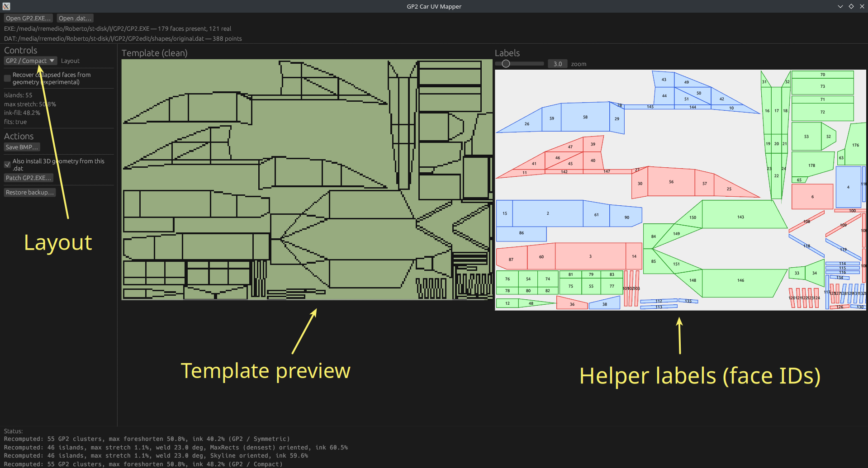Click face 73 green rectangle in labels
Screen dimensions: 868x468
[x=823, y=86]
